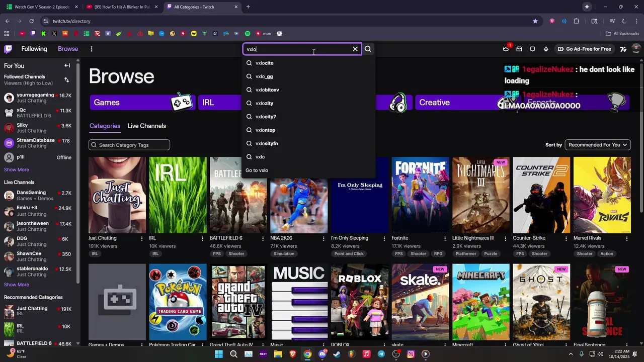Switch to the Watch Gen V browser tab

pyautogui.click(x=42, y=7)
